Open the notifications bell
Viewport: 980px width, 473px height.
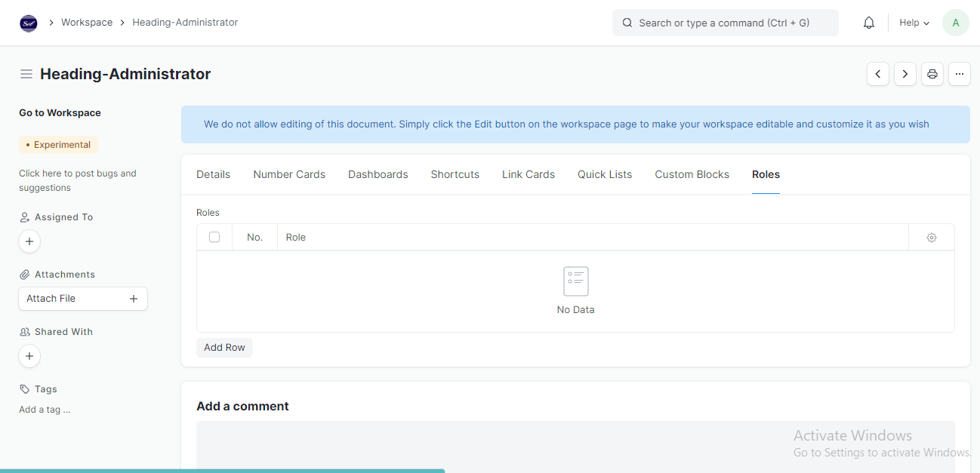point(869,23)
